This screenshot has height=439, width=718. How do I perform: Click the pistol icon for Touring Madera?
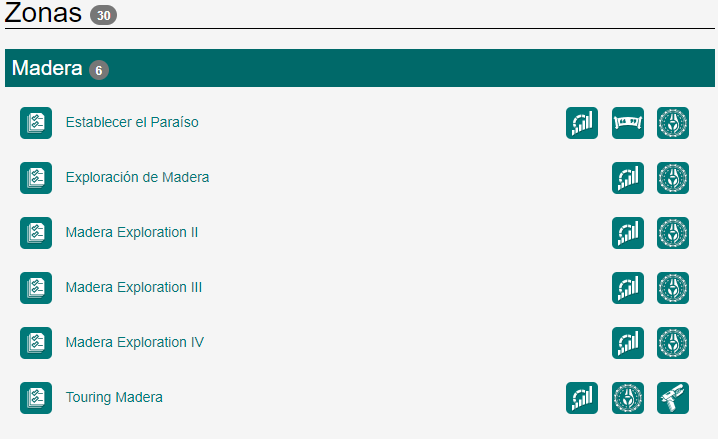pyautogui.click(x=673, y=398)
